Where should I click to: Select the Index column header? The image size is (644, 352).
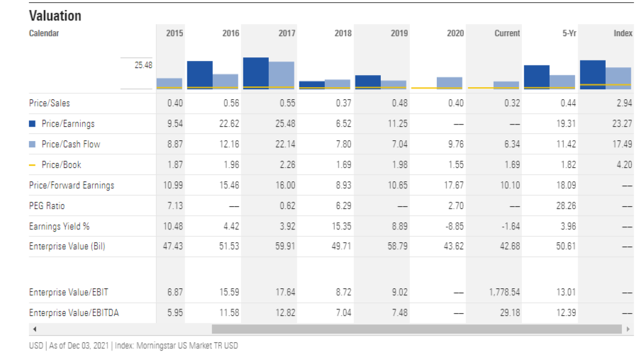tap(623, 33)
